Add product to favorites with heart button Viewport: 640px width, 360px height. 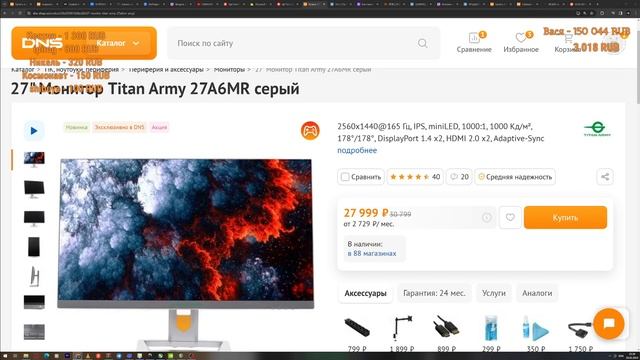coord(510,218)
